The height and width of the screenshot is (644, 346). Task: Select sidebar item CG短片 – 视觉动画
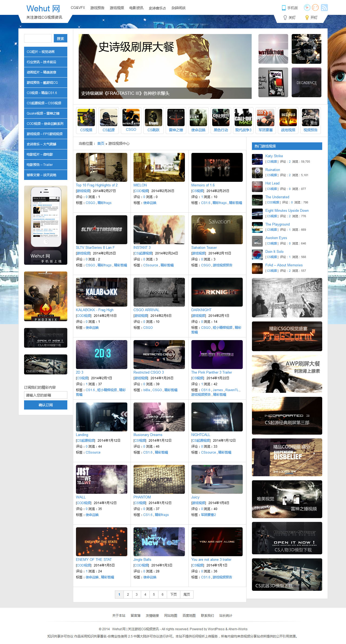point(46,52)
